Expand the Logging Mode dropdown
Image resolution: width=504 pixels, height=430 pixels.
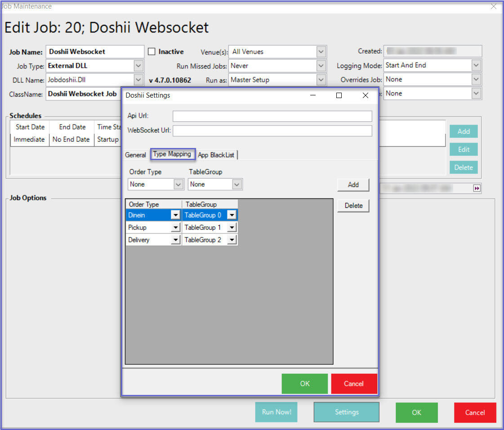click(476, 65)
